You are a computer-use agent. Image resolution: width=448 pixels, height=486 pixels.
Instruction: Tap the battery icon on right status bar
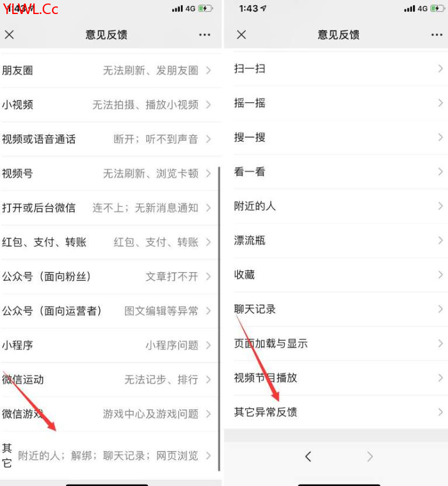click(x=438, y=8)
